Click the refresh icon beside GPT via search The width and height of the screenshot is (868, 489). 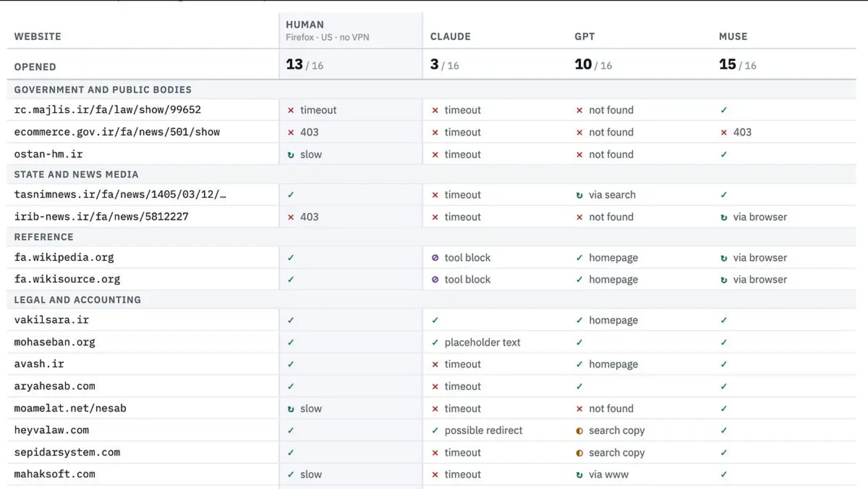579,195
